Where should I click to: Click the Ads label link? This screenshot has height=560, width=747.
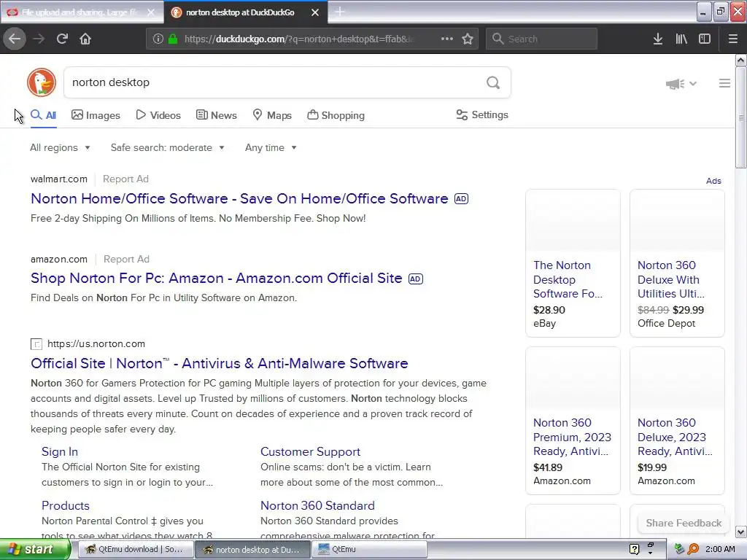pyautogui.click(x=713, y=181)
